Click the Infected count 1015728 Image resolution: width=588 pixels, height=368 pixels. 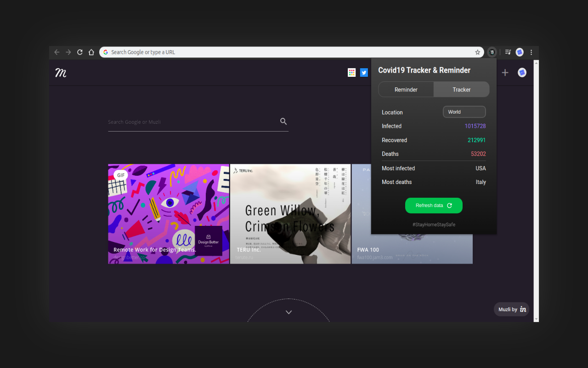[x=475, y=126]
